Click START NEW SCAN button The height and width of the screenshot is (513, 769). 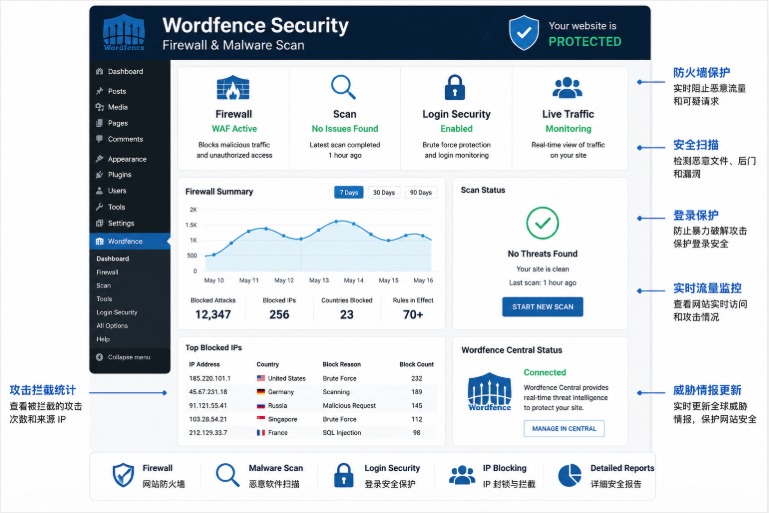[x=542, y=307]
